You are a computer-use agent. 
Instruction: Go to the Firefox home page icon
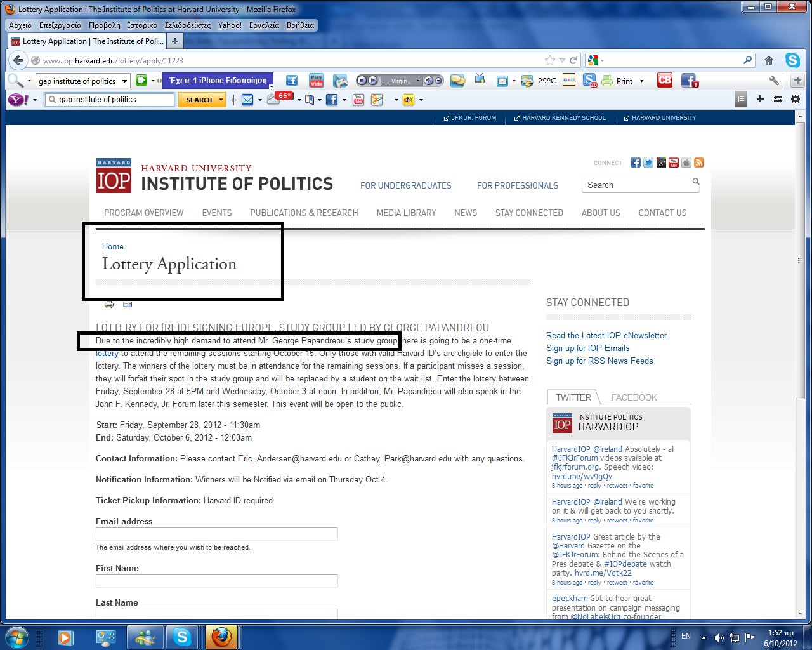coord(769,60)
